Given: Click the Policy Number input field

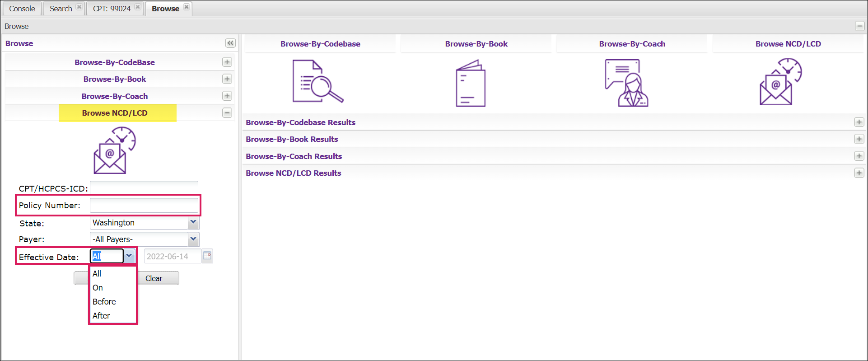Looking at the screenshot, I should [x=144, y=206].
